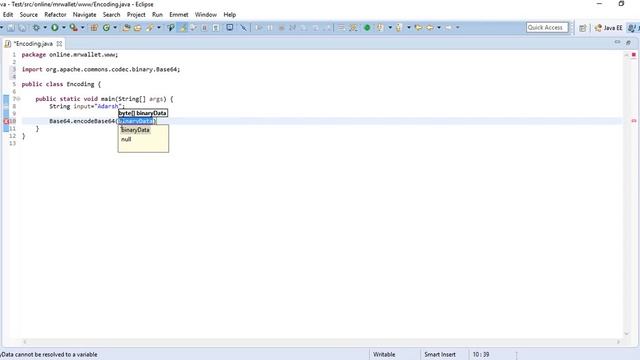Switch to the Java EE perspective
Viewport: 640px width, 360px height.
(x=609, y=28)
